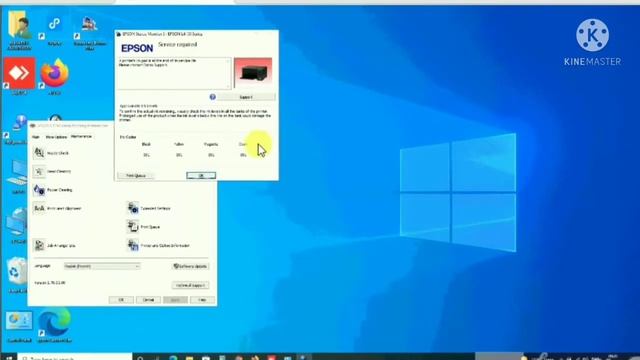This screenshot has width=640, height=360.
Task: Select the Maintenance tab
Action: click(81, 136)
